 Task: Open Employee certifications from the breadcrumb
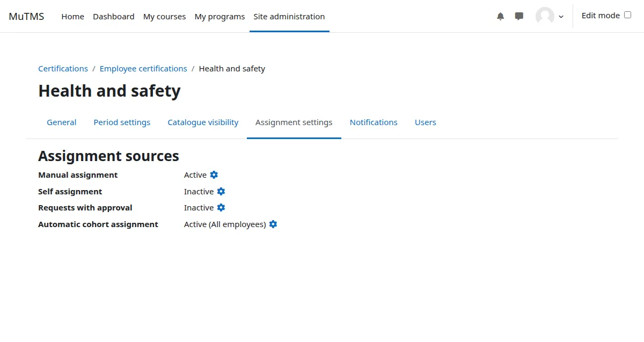coord(143,68)
